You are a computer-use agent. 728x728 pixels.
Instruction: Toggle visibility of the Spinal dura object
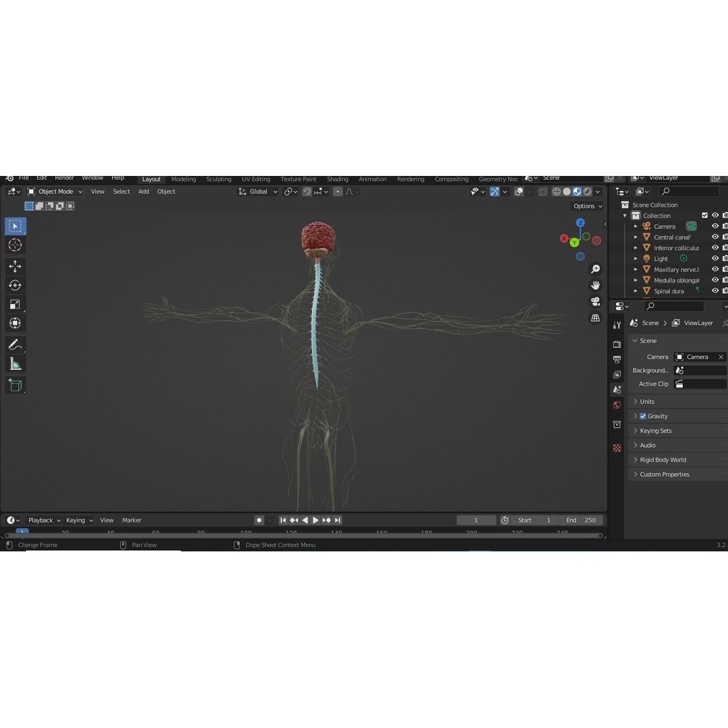[715, 291]
